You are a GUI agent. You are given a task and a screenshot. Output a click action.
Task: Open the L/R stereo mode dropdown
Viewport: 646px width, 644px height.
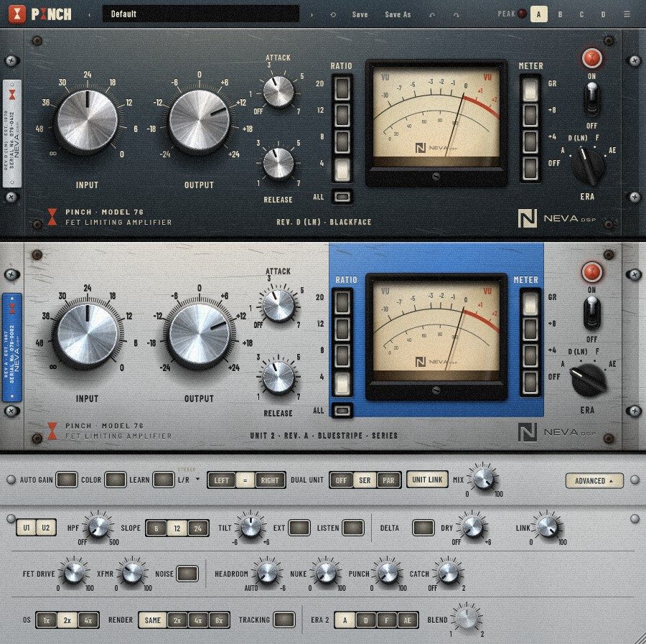189,480
